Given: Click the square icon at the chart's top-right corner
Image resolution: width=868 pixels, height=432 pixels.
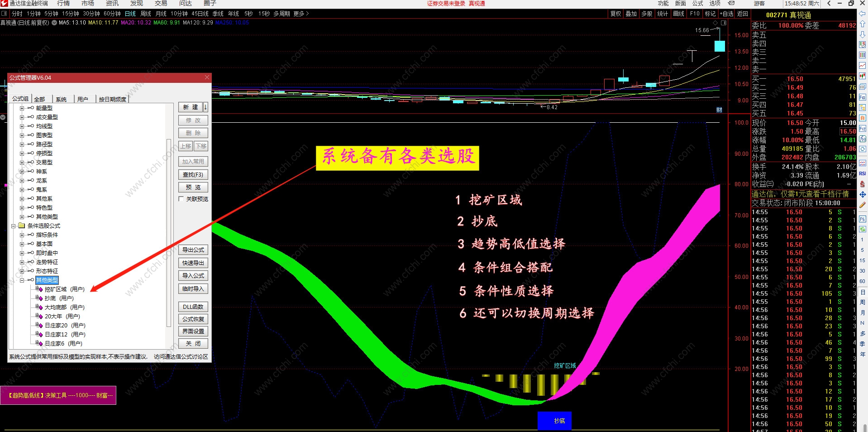Looking at the screenshot, I should pyautogui.click(x=724, y=23).
